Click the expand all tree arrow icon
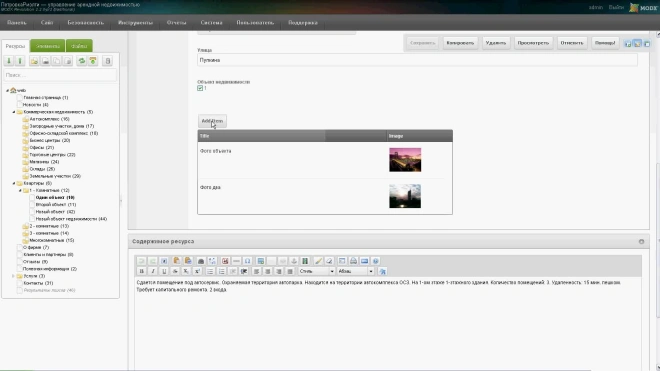 [9, 61]
